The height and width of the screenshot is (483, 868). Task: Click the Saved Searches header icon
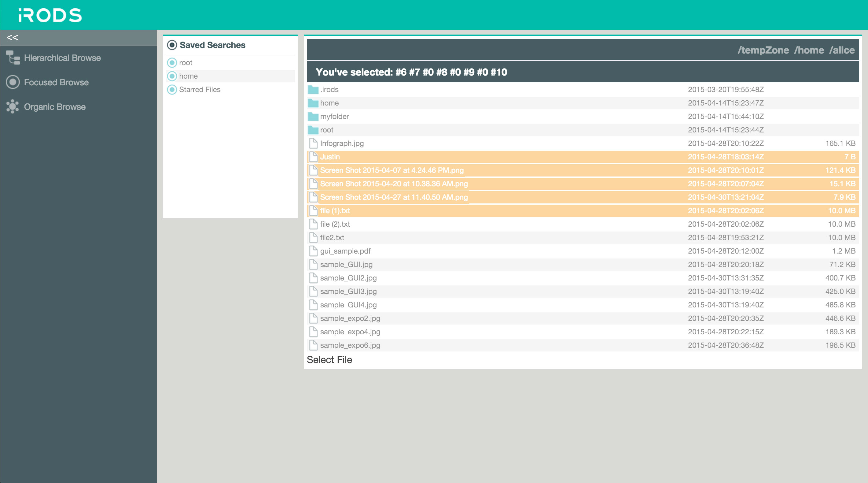click(172, 45)
